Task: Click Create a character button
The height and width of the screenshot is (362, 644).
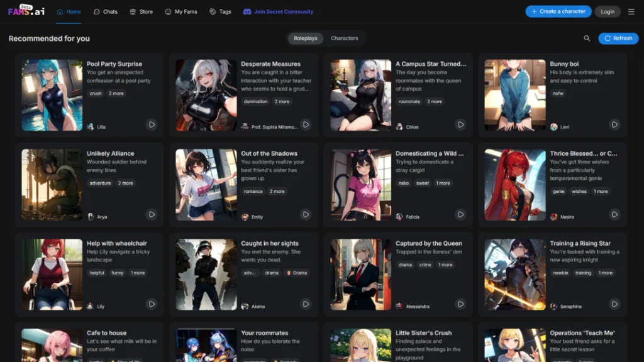Action: tap(558, 11)
